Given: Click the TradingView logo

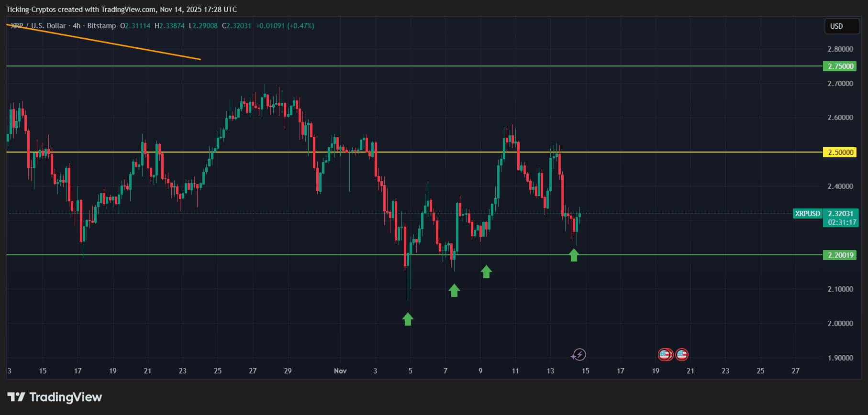Looking at the screenshot, I should point(55,397).
